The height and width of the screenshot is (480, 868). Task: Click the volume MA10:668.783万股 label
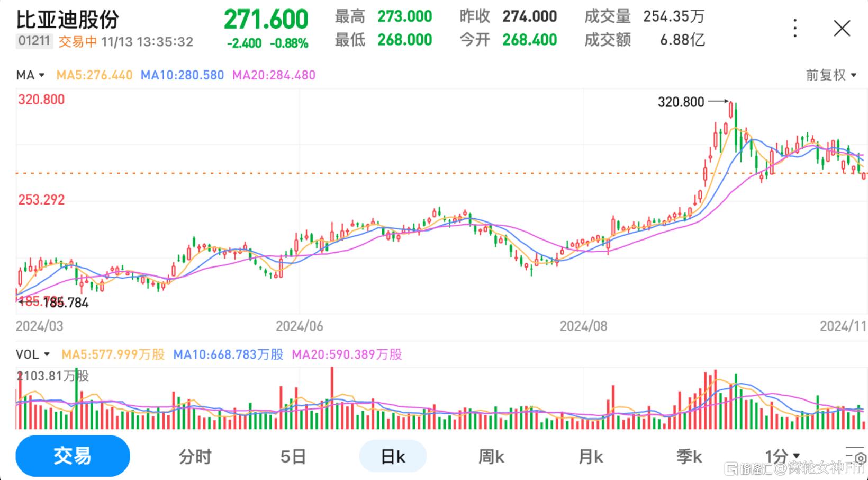tap(228, 354)
